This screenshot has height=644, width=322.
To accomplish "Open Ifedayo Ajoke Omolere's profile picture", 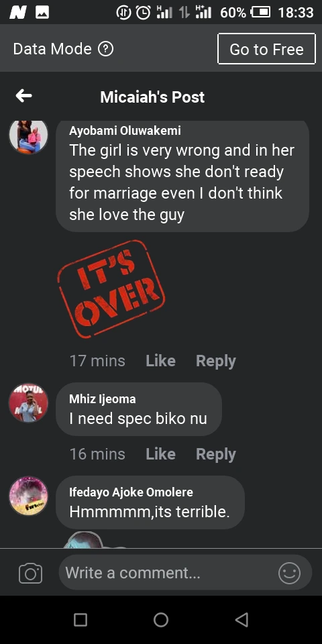I will point(28,496).
